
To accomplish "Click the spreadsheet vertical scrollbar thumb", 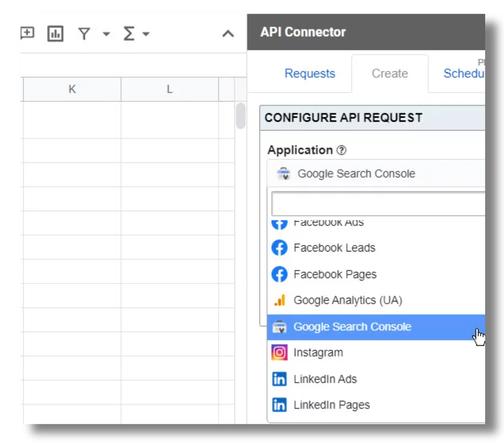I will (240, 116).
